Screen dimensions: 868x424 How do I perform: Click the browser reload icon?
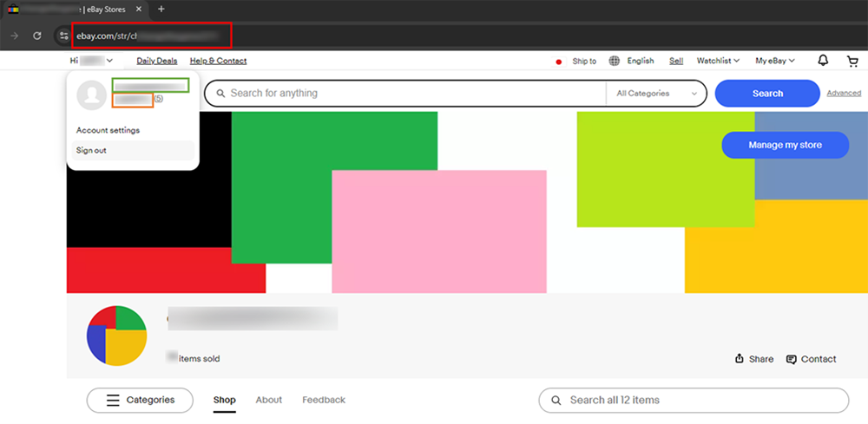(x=37, y=36)
